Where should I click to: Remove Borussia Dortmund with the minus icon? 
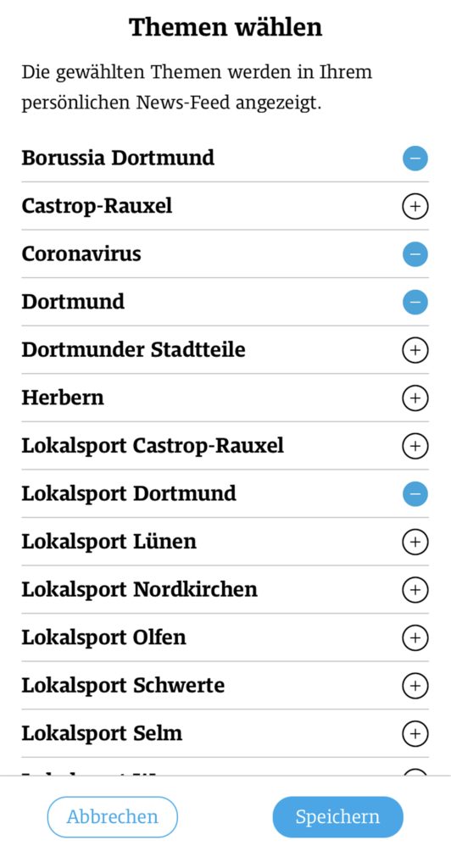[415, 159]
